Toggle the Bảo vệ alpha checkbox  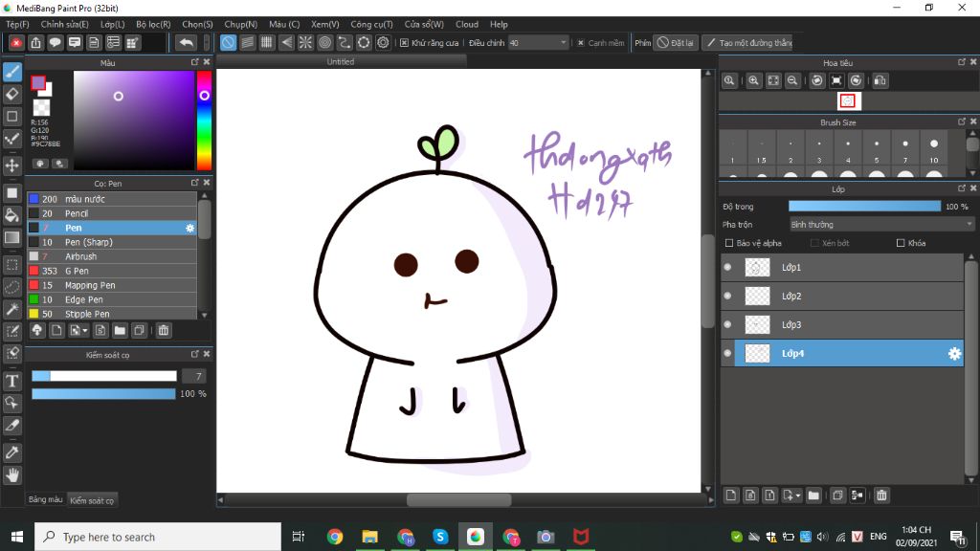click(729, 243)
